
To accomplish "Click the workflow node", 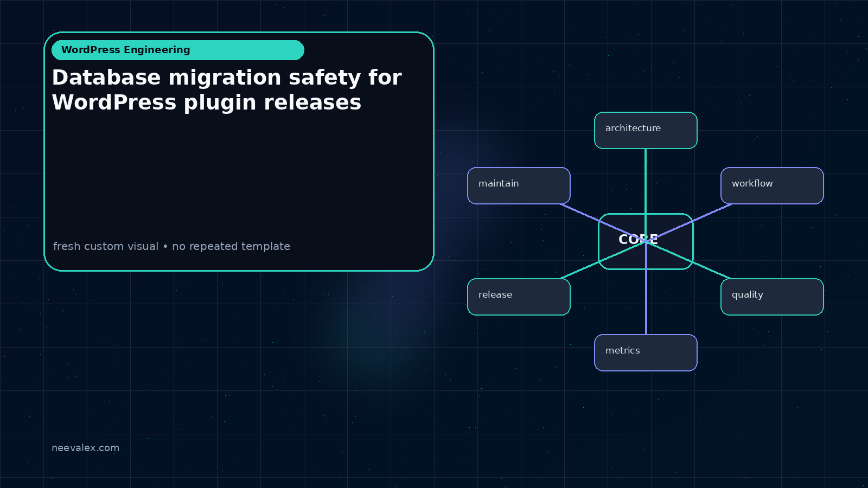I will click(772, 185).
